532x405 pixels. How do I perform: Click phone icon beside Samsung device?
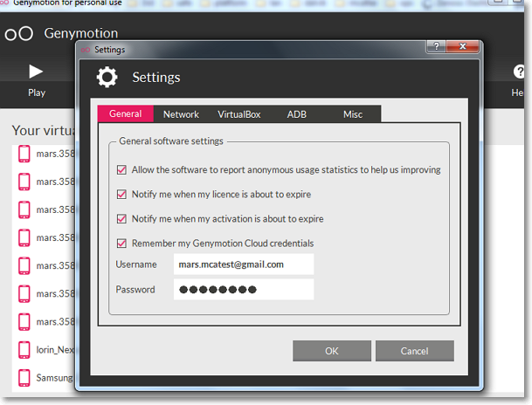point(24,378)
